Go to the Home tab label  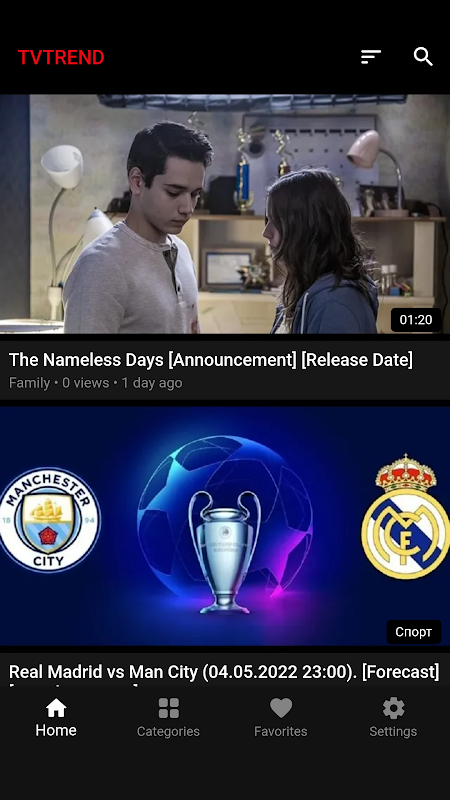point(56,730)
